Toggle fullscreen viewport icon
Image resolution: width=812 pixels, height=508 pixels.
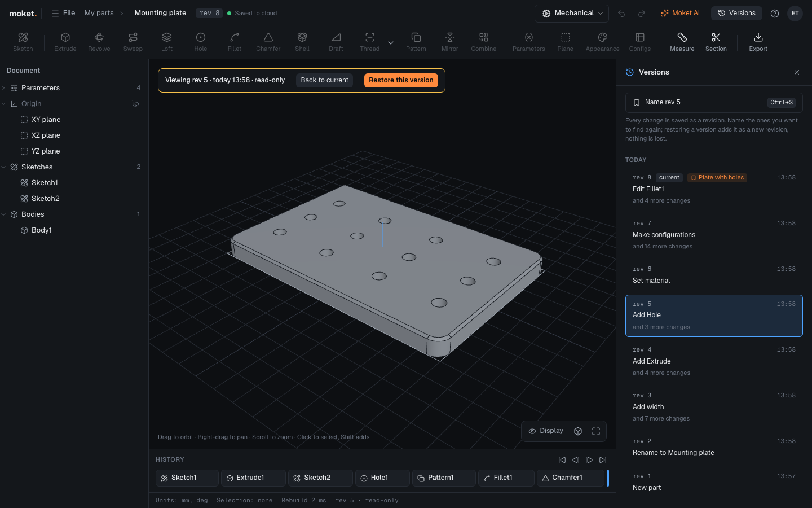(x=596, y=431)
